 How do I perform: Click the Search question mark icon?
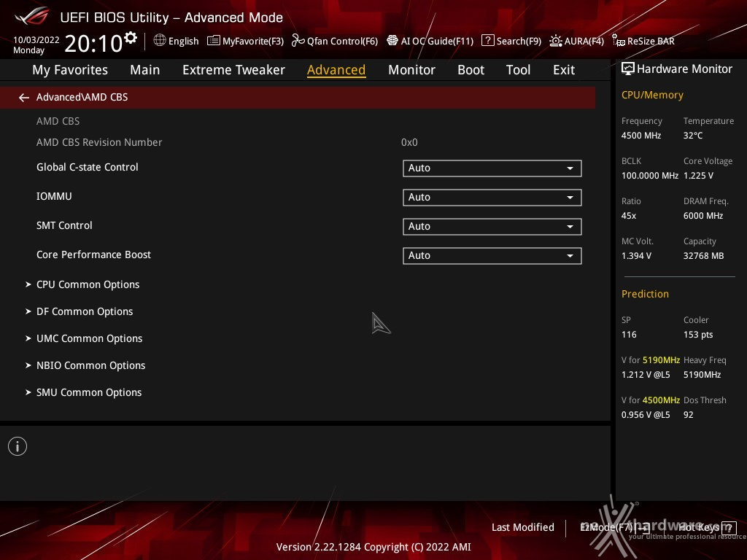tap(487, 41)
